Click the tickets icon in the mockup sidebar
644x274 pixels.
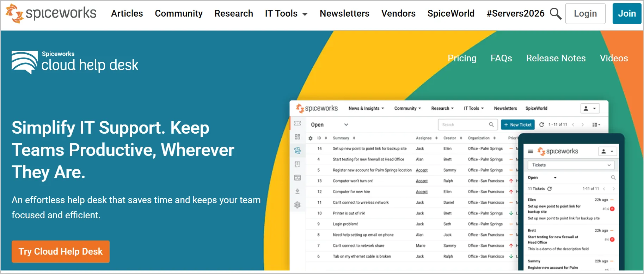[298, 123]
